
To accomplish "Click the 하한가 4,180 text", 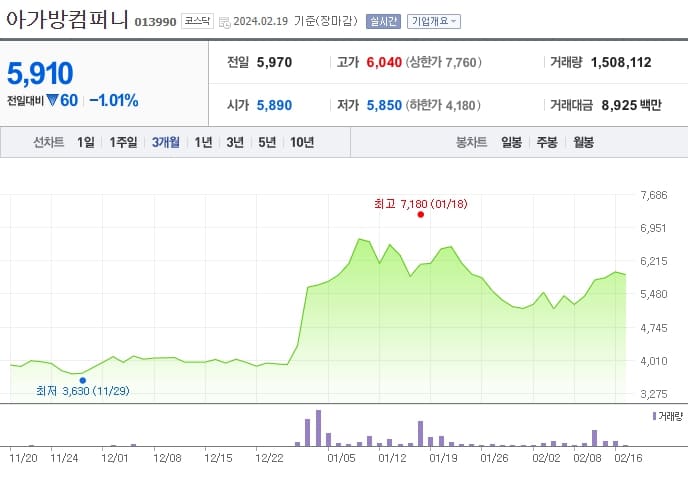I will (x=443, y=105).
